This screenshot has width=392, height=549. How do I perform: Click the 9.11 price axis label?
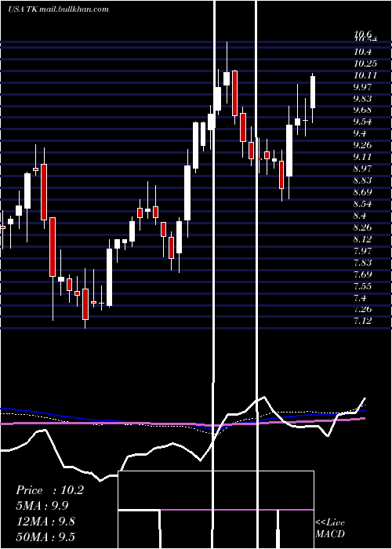[362, 157]
